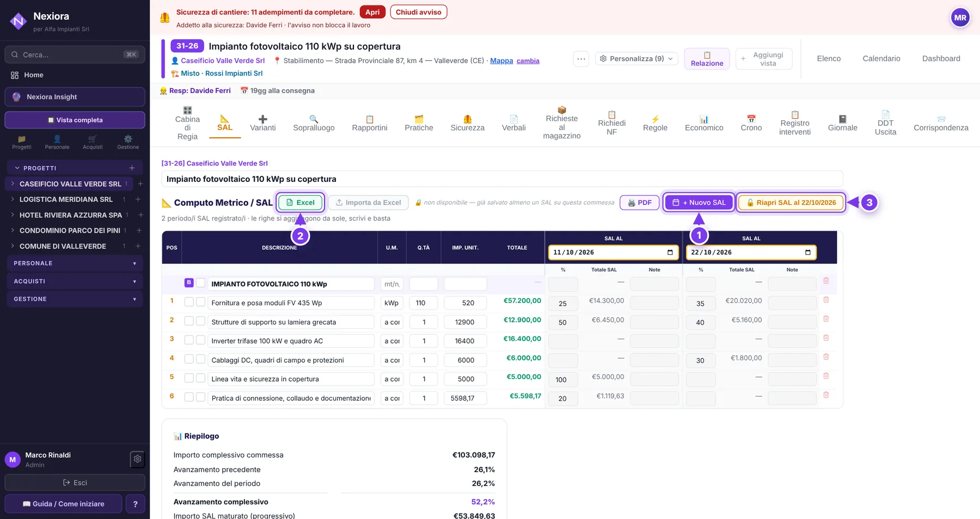980x519 pixels.
Task: Export the computo as PDF
Action: [x=640, y=203]
